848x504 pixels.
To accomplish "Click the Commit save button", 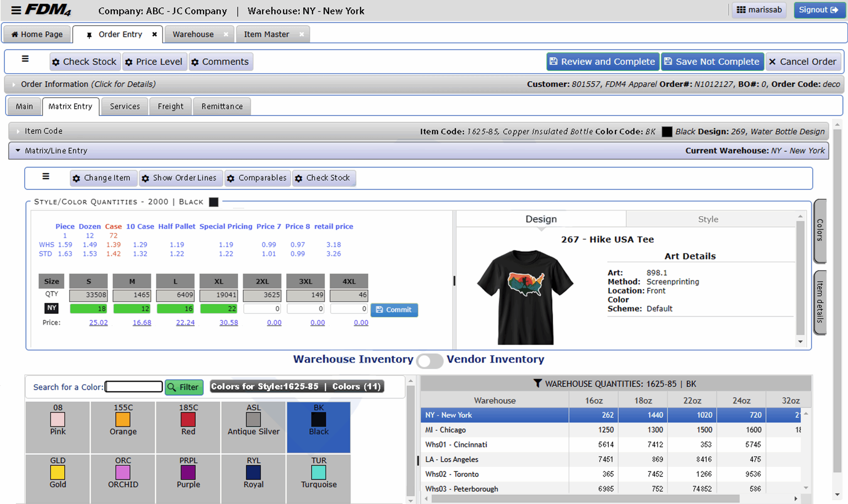I will click(x=394, y=310).
